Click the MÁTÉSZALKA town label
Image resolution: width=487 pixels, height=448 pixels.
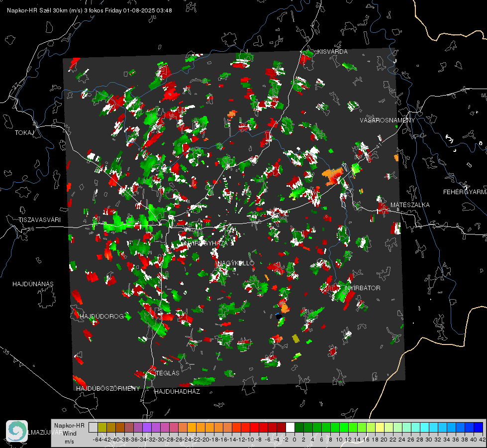click(x=410, y=205)
